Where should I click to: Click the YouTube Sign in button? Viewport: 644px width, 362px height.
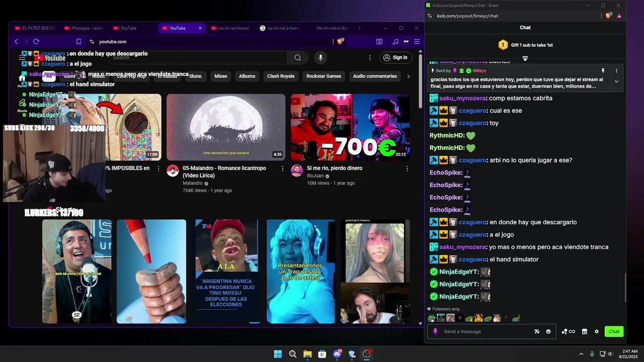395,58
